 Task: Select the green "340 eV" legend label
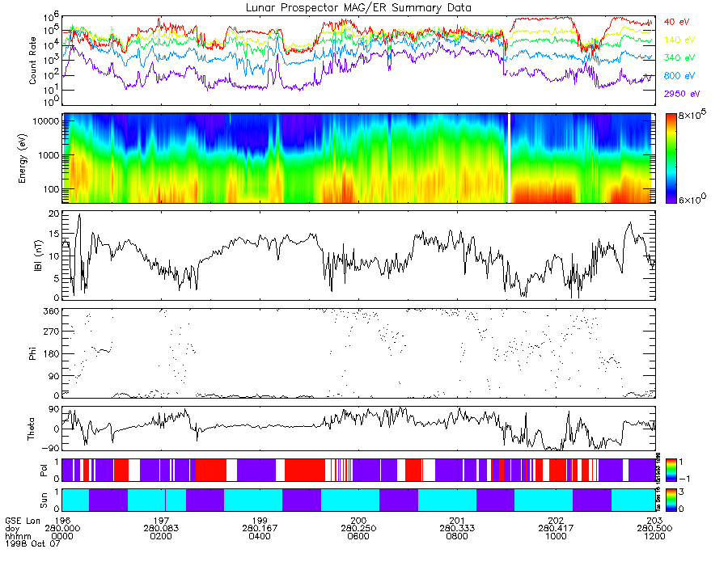[x=679, y=57]
